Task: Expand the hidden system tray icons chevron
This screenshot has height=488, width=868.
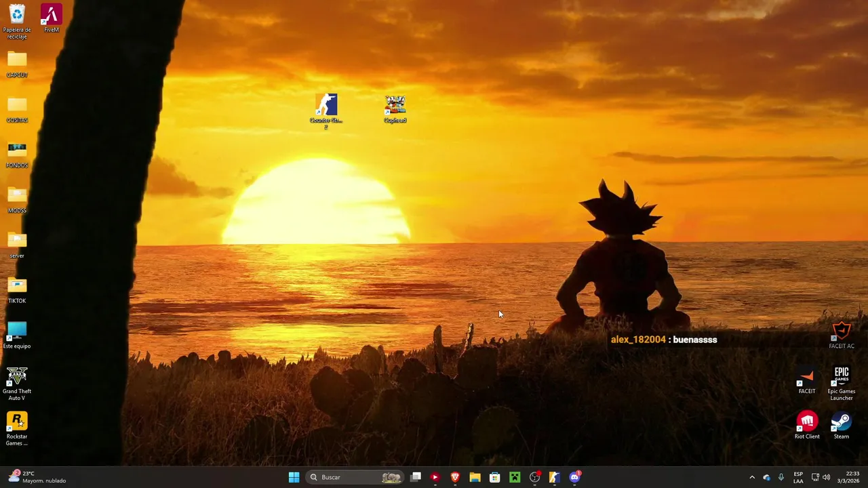Action: [751, 477]
